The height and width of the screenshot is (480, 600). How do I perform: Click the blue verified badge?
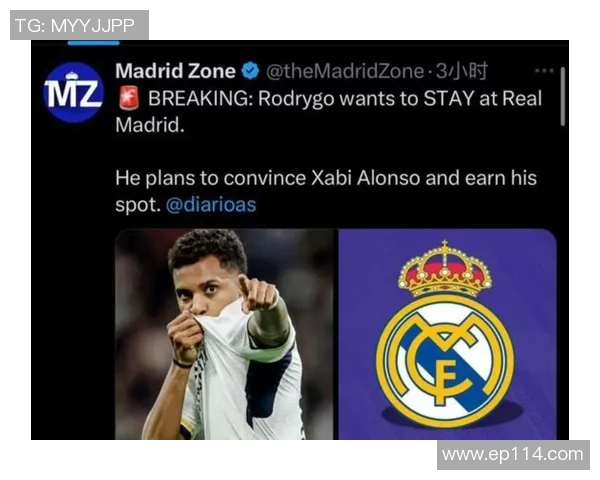[x=250, y=71]
